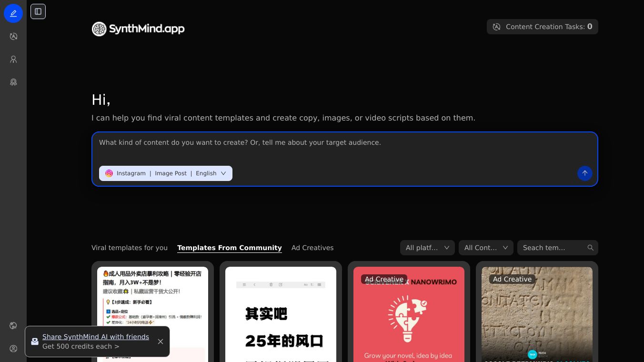This screenshot has height=362, width=644.
Task: Open the circular-arrows letter A sidebar icon
Action: click(13, 36)
